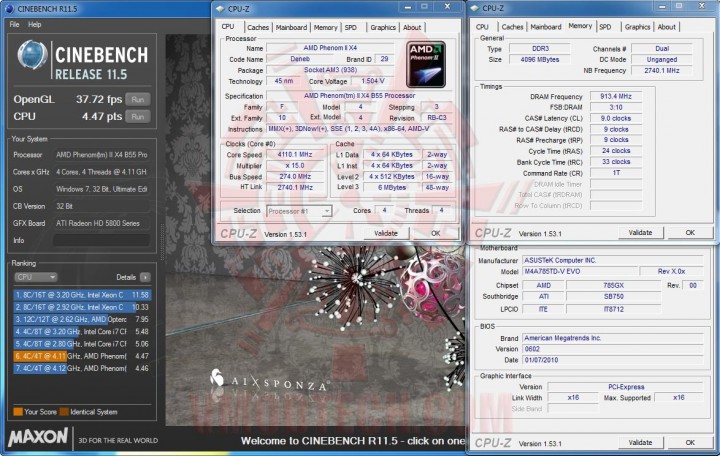Select Caches tab in Memory window
This screenshot has width=720, height=456.
(x=512, y=27)
